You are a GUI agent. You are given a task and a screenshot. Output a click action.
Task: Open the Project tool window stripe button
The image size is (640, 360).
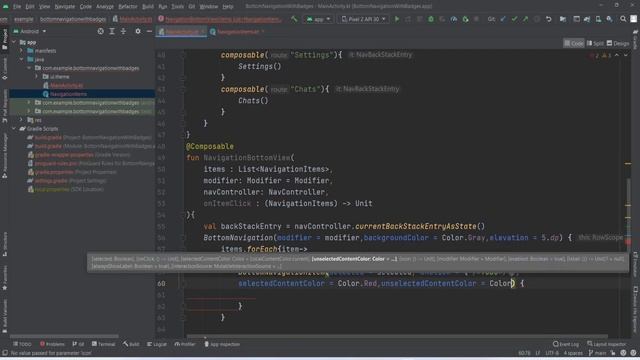point(4,39)
